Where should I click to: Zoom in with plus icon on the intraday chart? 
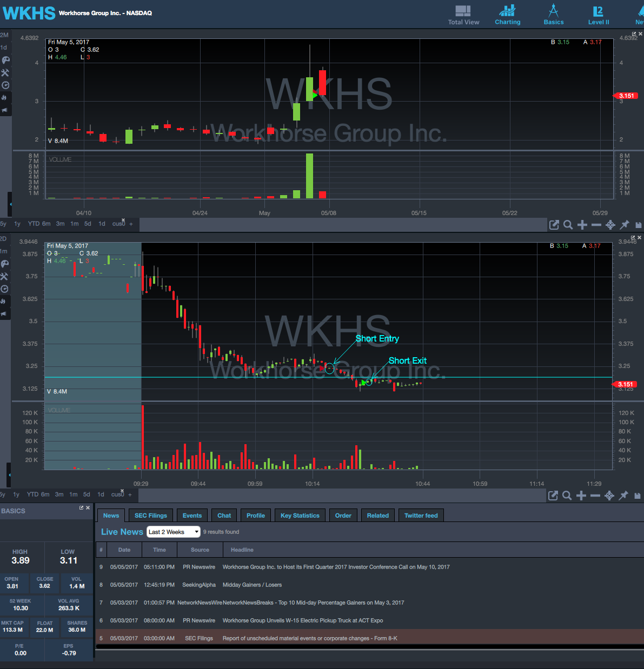[581, 496]
